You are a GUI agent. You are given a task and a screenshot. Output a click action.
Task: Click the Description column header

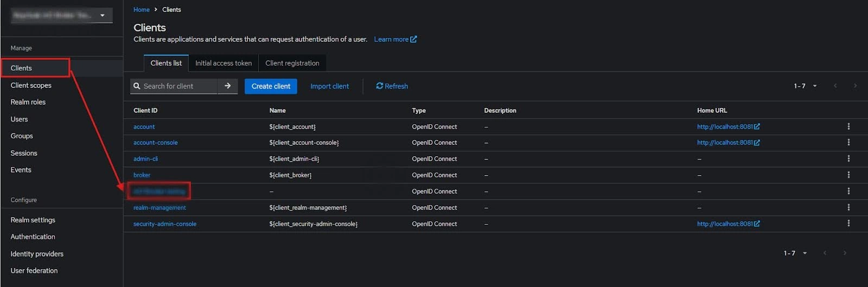[500, 110]
